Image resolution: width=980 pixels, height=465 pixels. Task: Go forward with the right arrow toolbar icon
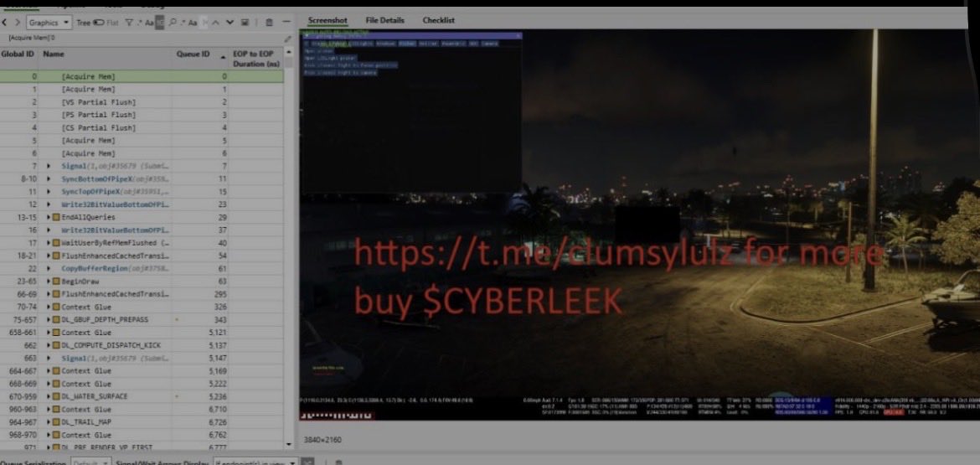18,23
